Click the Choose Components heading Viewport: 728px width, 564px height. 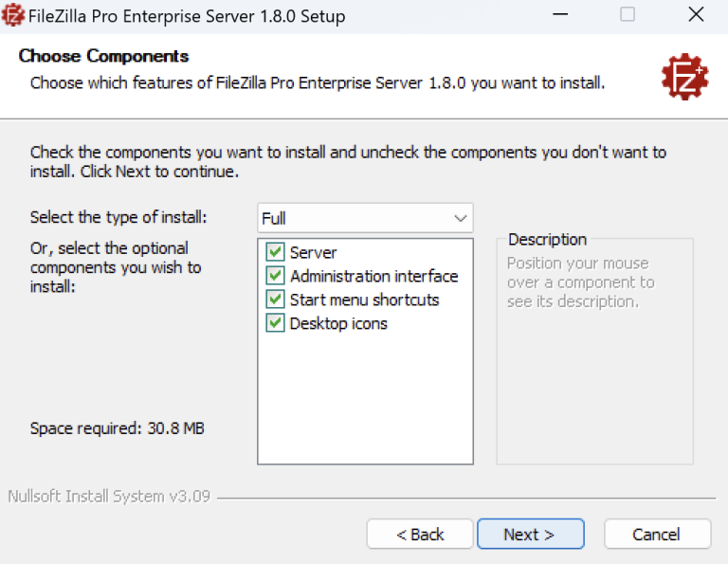(x=103, y=56)
